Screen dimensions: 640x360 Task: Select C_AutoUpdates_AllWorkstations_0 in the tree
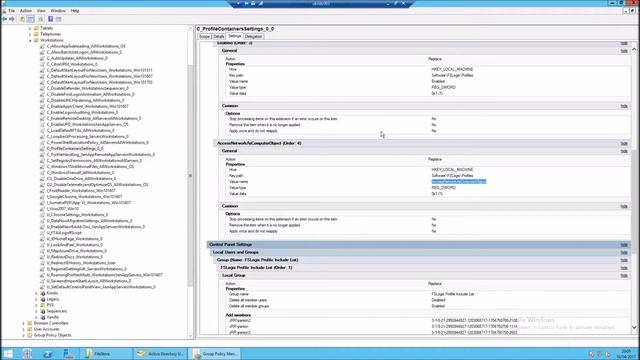coord(77,58)
